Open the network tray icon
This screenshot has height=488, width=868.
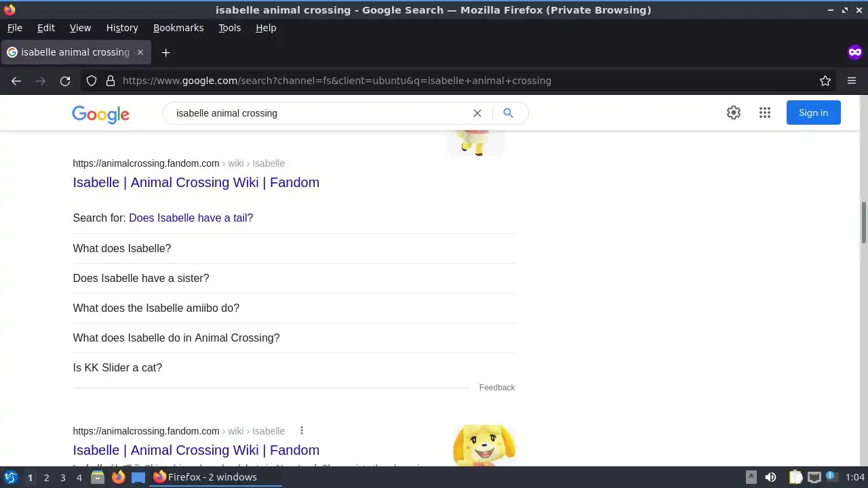click(x=814, y=477)
